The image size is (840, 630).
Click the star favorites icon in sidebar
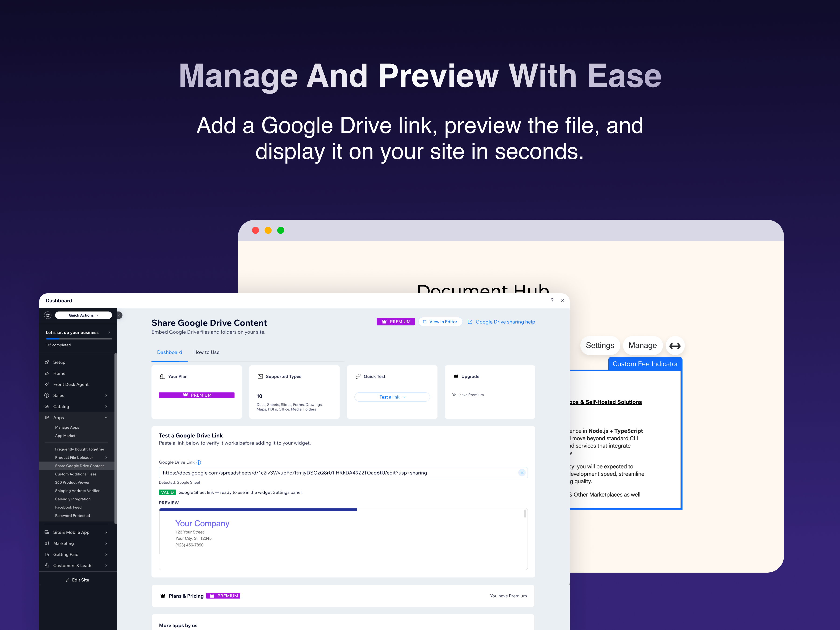click(x=48, y=315)
